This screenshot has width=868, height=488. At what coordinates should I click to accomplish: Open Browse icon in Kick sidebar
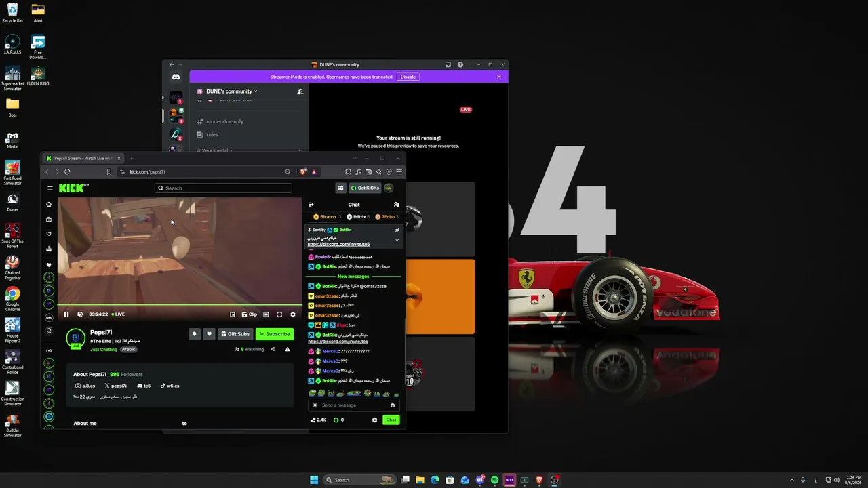click(49, 220)
